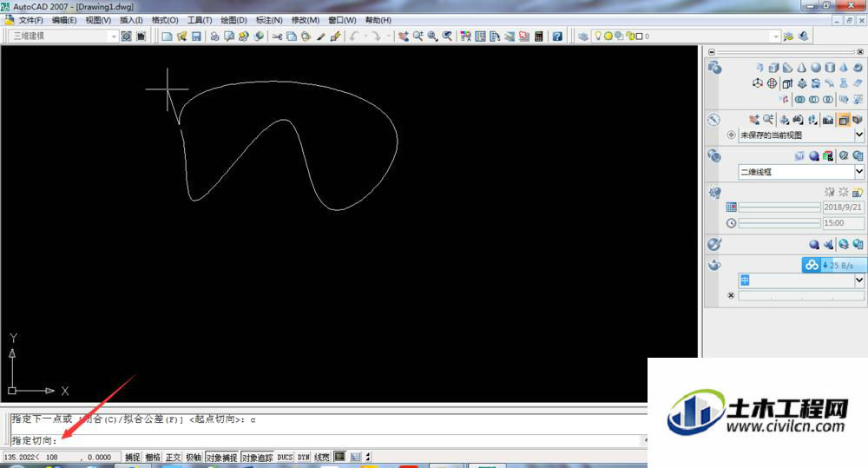Click the Lights panel bulb icon
Image resolution: width=868 pixels, height=468 pixels.
714,192
